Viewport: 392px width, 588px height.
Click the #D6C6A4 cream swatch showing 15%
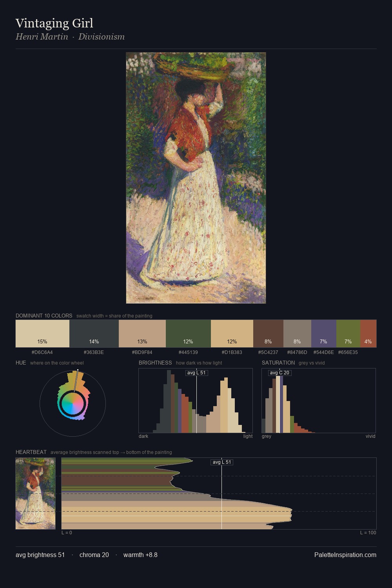42,334
